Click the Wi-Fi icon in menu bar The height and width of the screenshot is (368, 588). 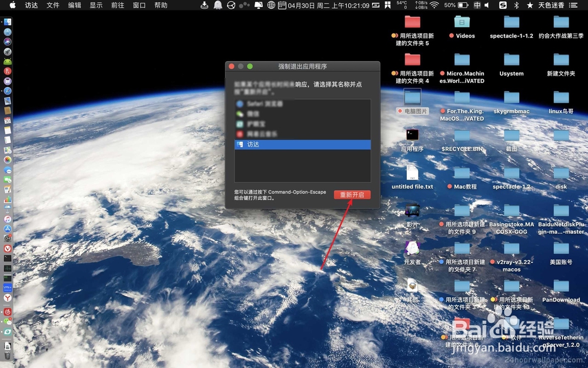435,5
